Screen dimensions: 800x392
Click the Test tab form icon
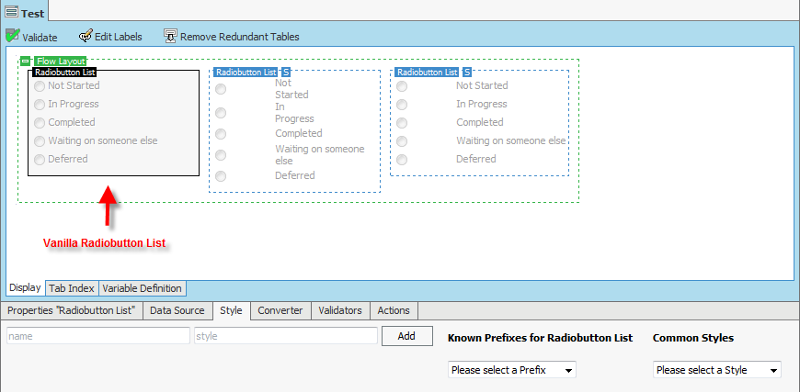[x=11, y=12]
